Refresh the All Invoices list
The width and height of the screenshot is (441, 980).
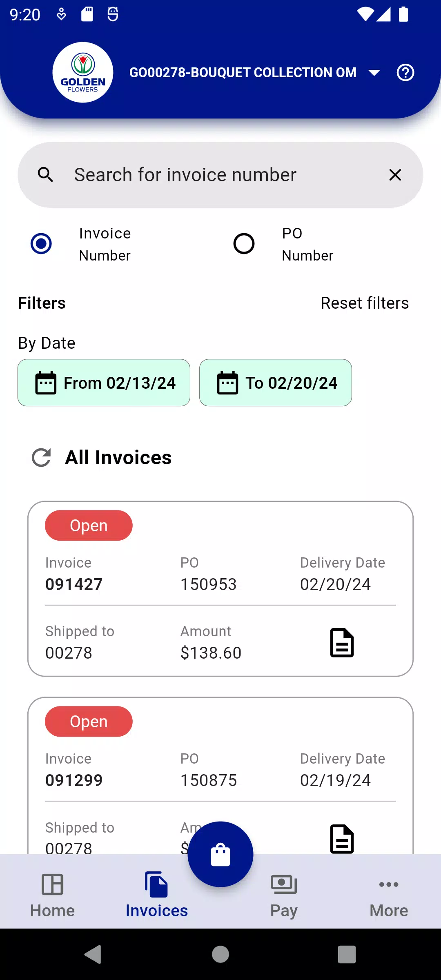41,457
